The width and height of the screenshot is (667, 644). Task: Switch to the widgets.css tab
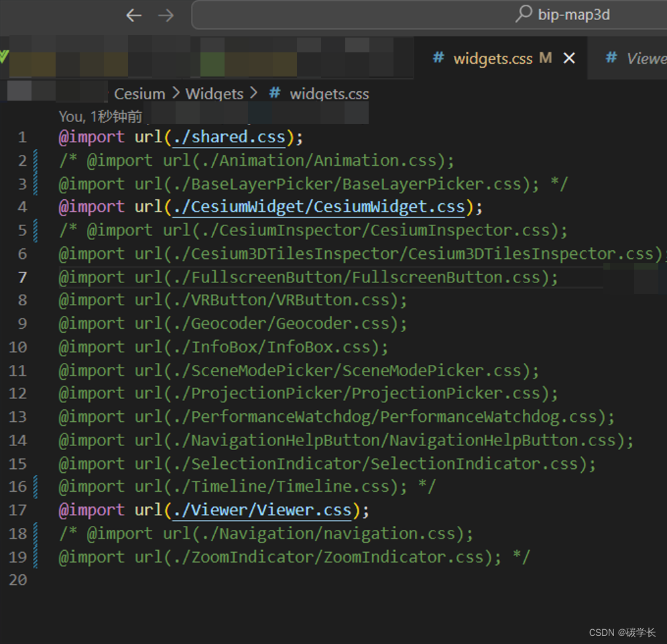pos(493,58)
